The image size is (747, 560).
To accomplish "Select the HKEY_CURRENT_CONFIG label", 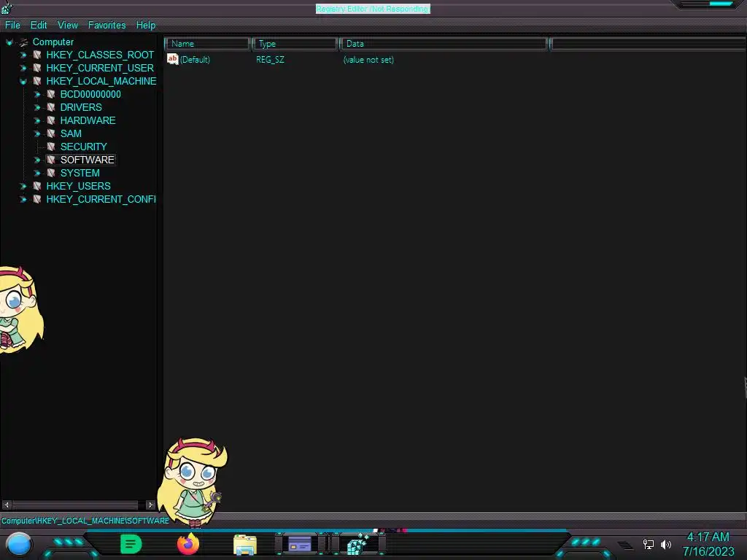I will (x=101, y=199).
